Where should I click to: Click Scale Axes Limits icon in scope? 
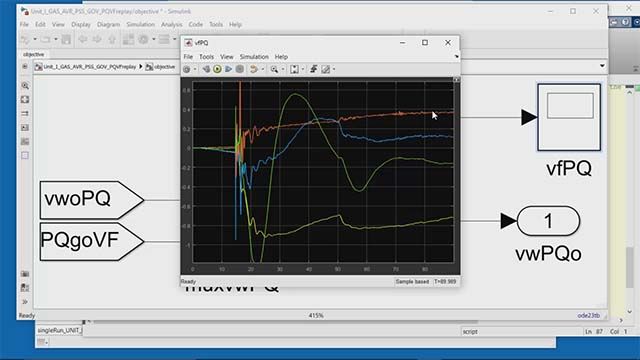294,69
